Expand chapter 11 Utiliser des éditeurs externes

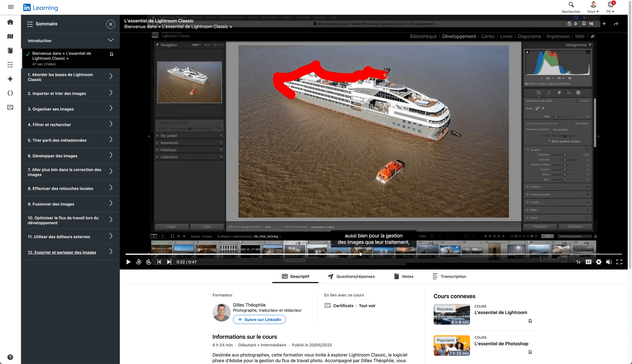pos(70,236)
